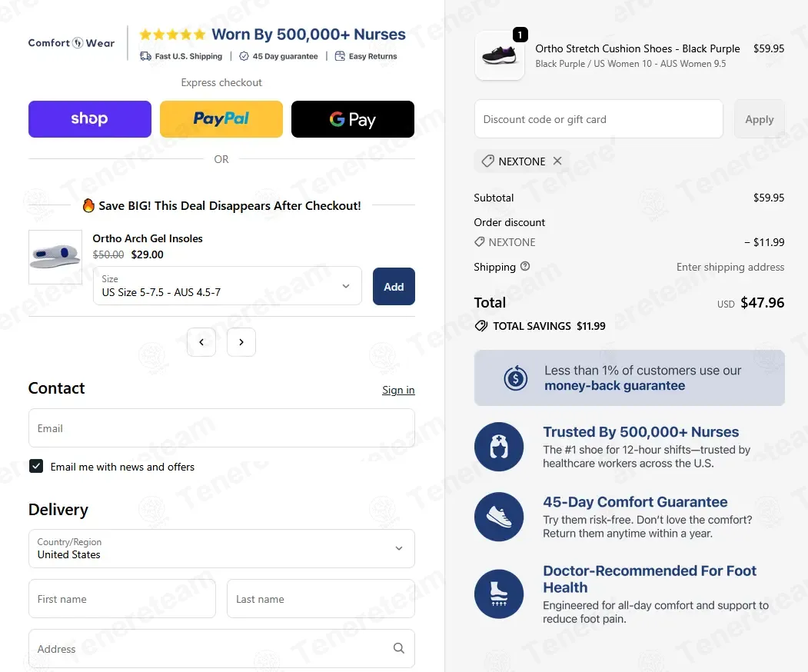
Task: Click 'Doctor-Recommended For Foot Health' heading
Action: (650, 579)
